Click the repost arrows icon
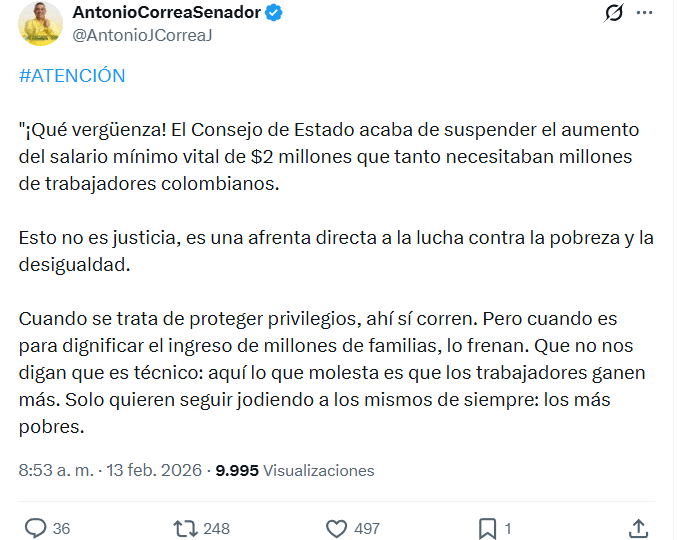 [185, 527]
